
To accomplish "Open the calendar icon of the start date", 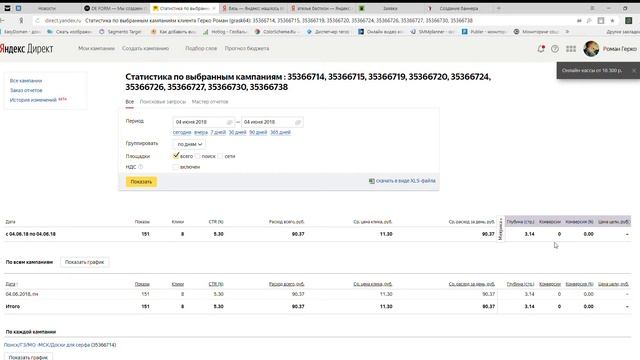I will point(229,122).
